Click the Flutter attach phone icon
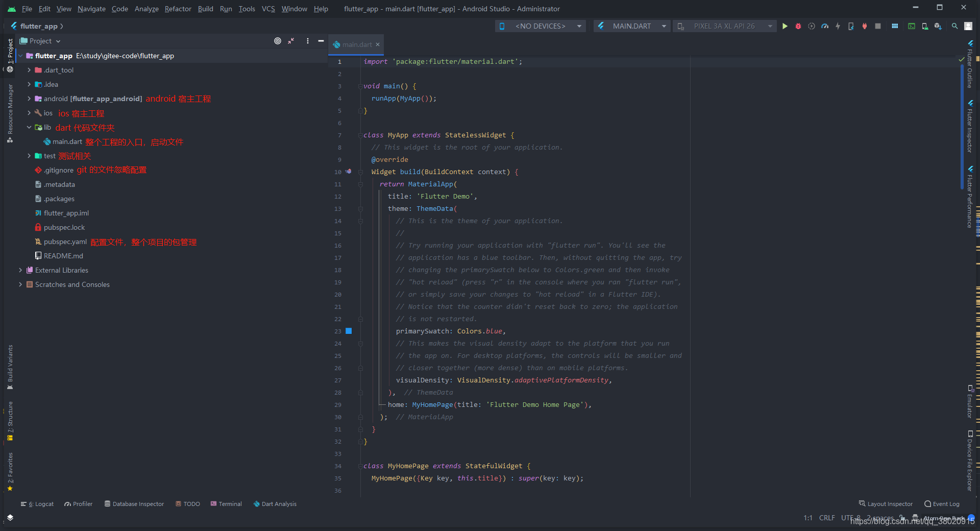 [x=851, y=26]
